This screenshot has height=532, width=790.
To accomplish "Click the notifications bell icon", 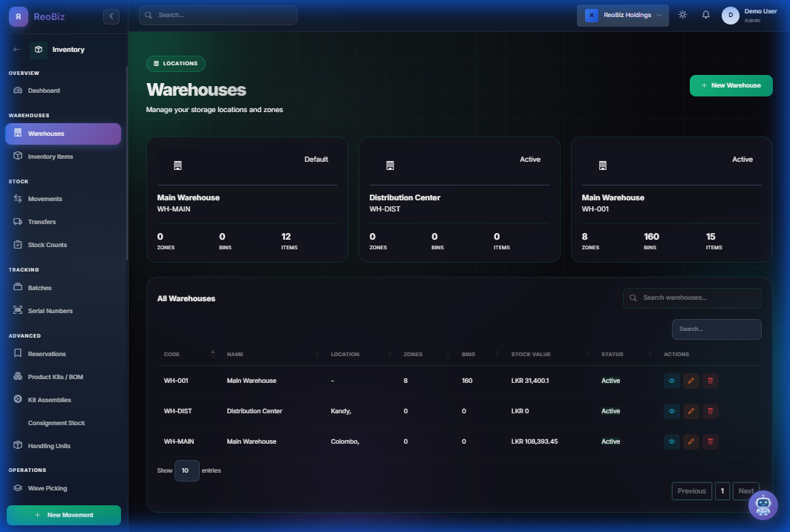I will [705, 15].
